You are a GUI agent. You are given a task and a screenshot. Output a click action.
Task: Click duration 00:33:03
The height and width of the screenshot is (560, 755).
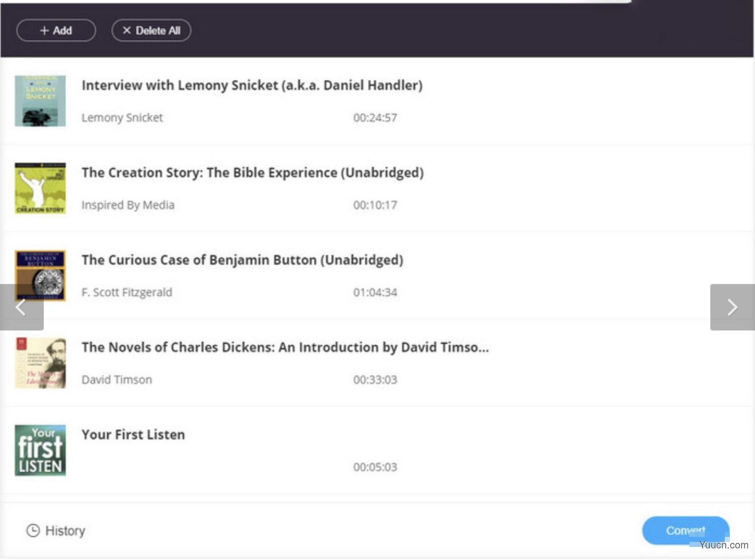(x=375, y=380)
